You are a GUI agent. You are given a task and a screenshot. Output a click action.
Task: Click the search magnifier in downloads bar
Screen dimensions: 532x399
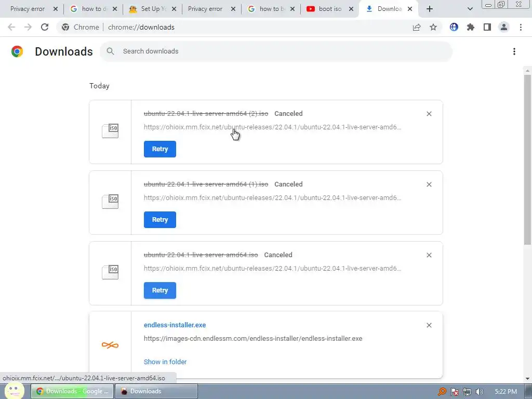point(110,51)
